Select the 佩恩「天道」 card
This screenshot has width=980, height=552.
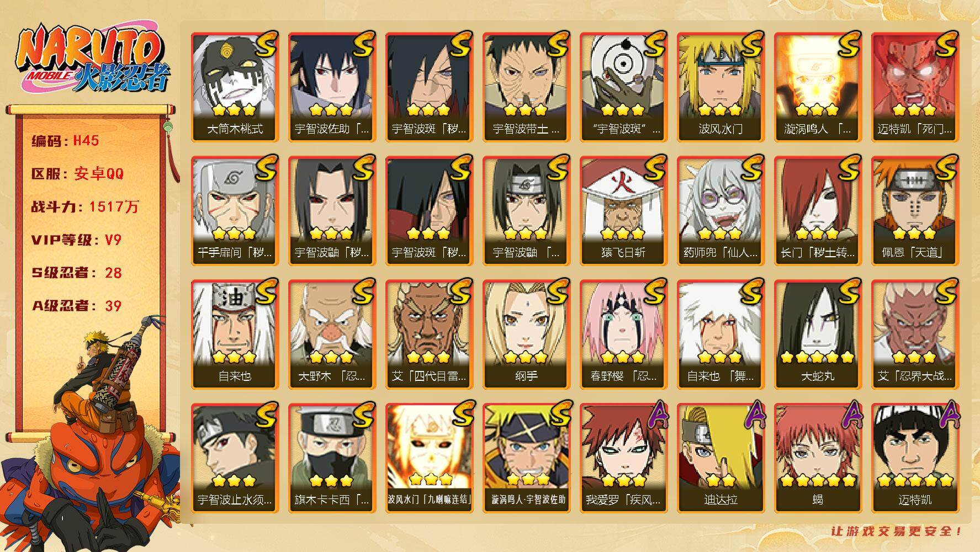tap(915, 210)
